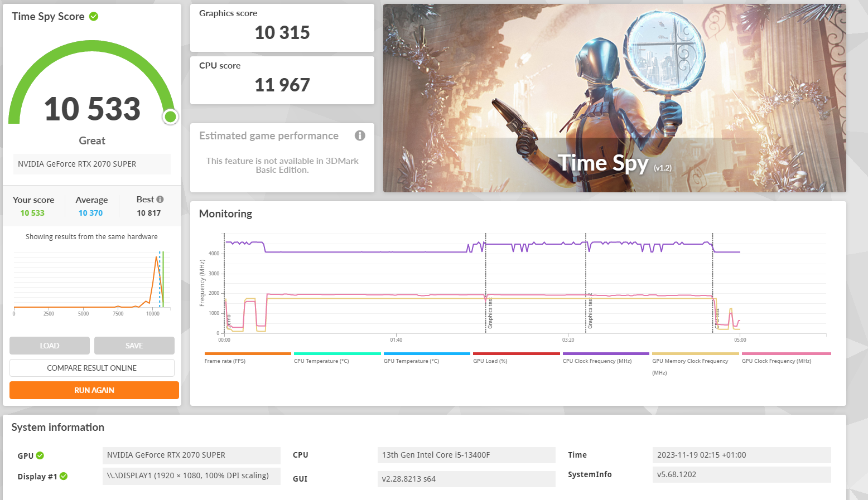Click NVIDIA GeForce RTX 2070 SUPER under the score
Screen dimensions: 868x500
pyautogui.click(x=91, y=164)
